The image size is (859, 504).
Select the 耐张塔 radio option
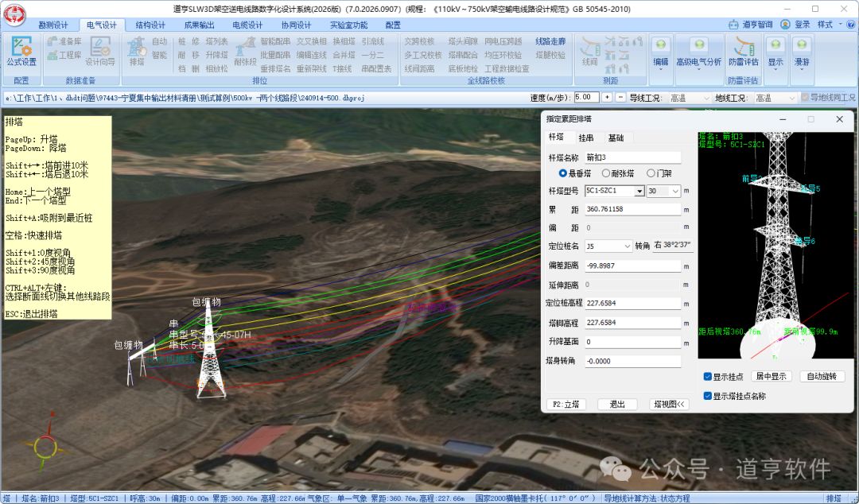tap(605, 173)
